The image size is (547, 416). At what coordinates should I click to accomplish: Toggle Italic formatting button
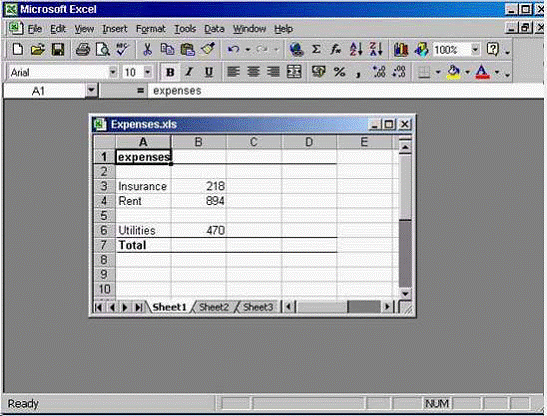click(189, 72)
